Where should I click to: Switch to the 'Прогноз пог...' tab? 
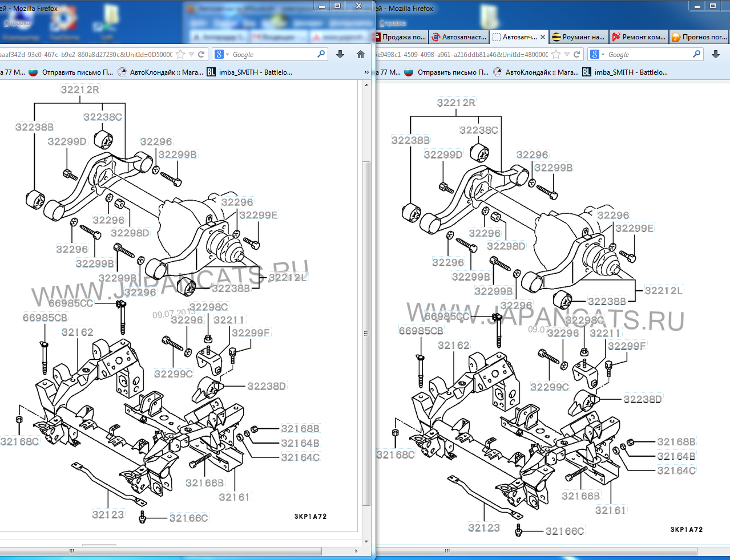pyautogui.click(x=700, y=37)
